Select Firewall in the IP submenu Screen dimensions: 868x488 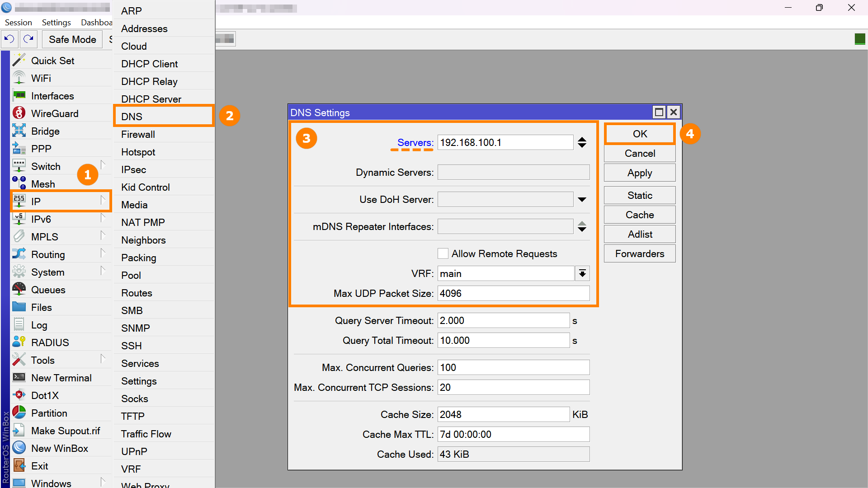164,134
